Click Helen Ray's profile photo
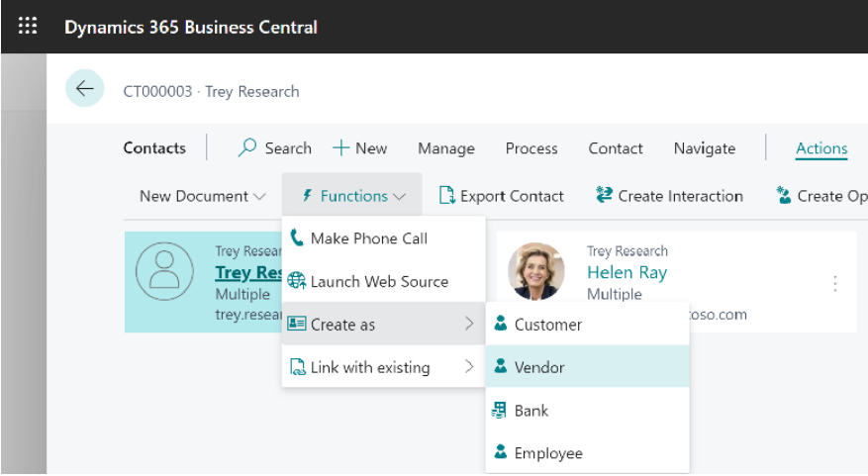This screenshot has height=476, width=868. [x=535, y=271]
